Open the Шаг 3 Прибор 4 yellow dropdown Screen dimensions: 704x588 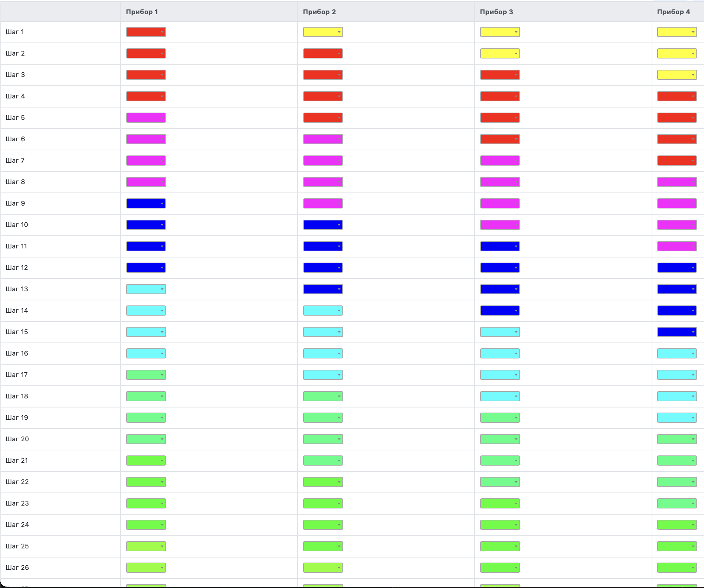[x=677, y=75]
